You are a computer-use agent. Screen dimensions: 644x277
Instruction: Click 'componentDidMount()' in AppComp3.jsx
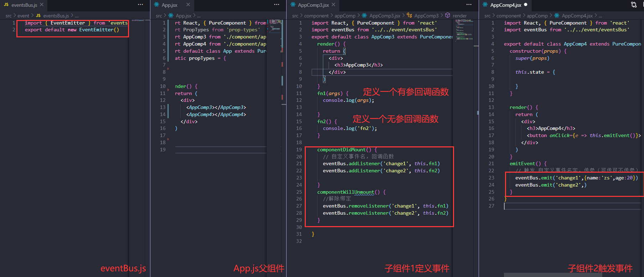(x=344, y=150)
